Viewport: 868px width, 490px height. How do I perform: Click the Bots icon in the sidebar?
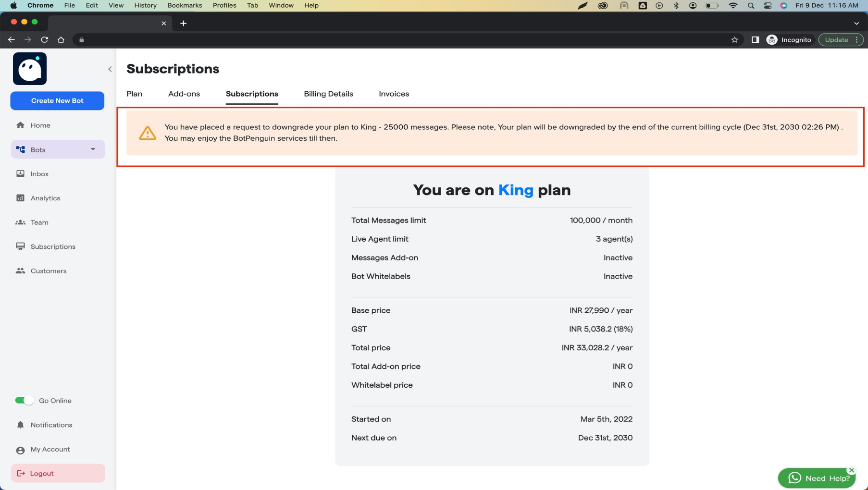21,149
